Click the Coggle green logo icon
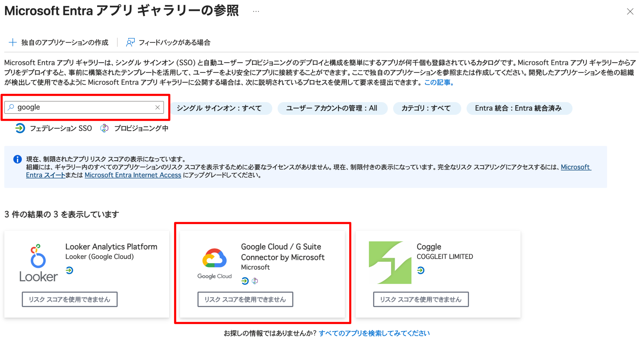The height and width of the screenshot is (345, 644). (390, 262)
